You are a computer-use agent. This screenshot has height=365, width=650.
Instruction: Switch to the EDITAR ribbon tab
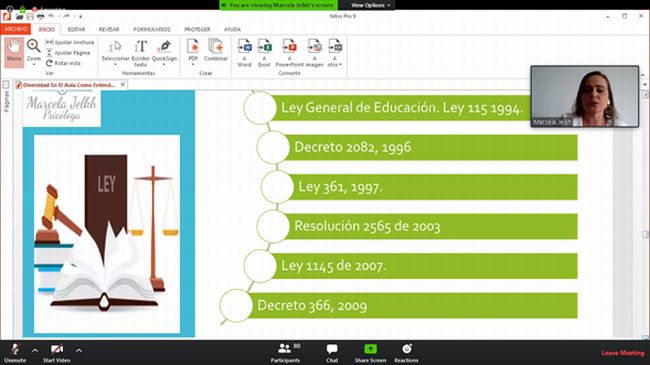(76, 29)
